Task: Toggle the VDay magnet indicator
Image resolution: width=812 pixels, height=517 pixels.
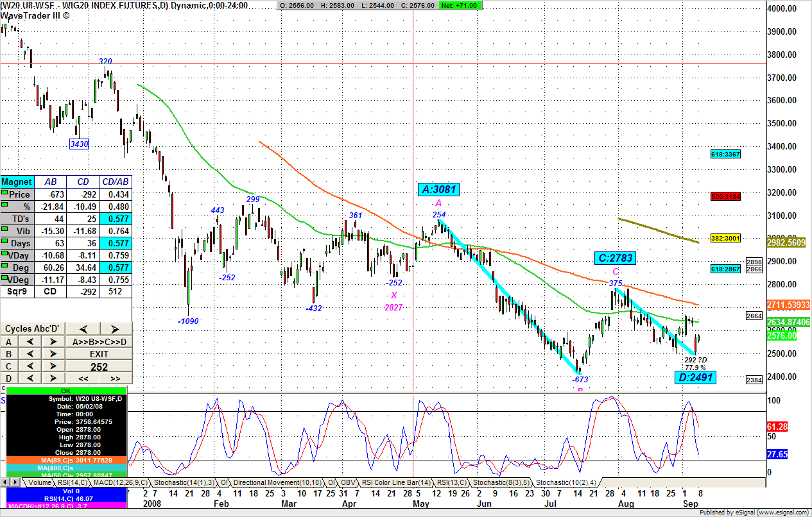Action: (x=4, y=253)
